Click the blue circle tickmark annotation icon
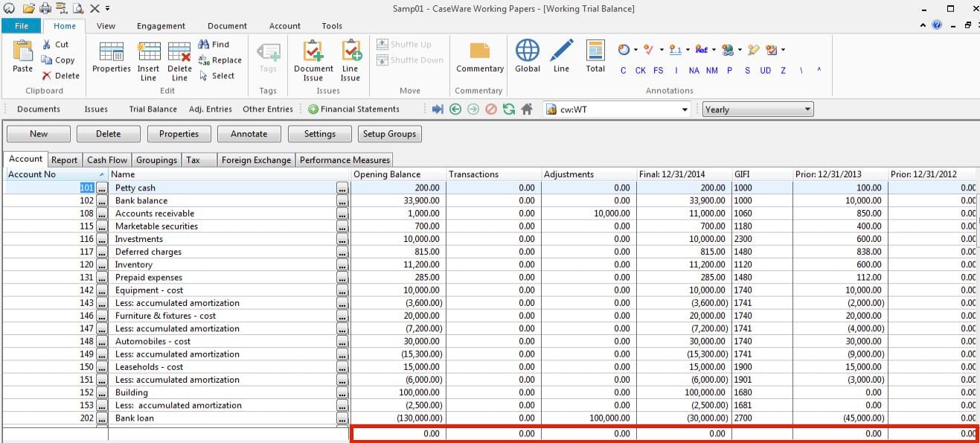 [623, 50]
